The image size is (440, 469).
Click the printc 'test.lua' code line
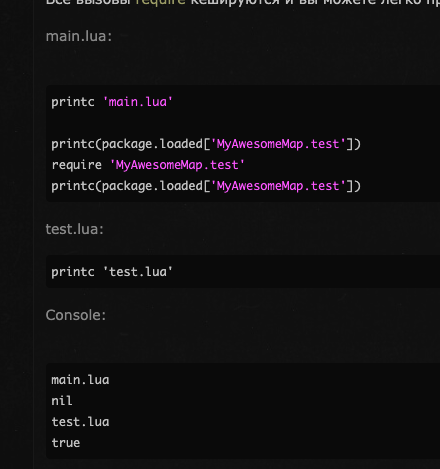112,272
